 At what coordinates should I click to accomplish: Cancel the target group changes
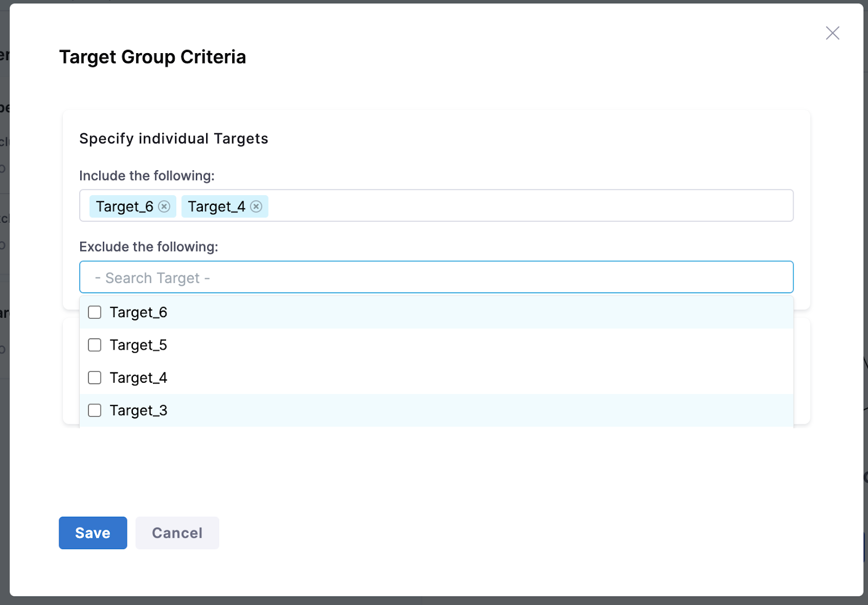[x=177, y=533]
